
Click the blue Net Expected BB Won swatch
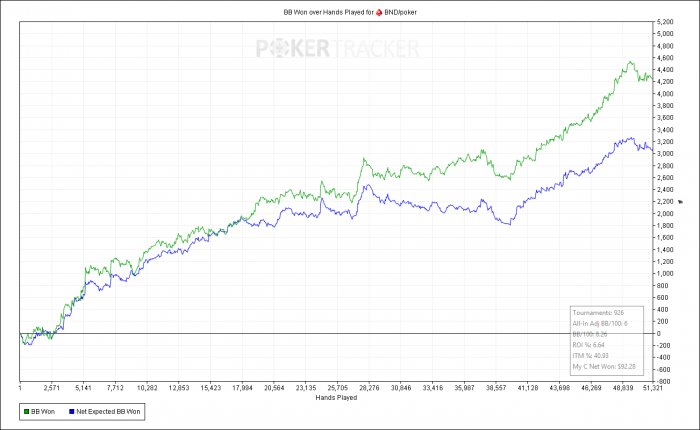[71, 412]
